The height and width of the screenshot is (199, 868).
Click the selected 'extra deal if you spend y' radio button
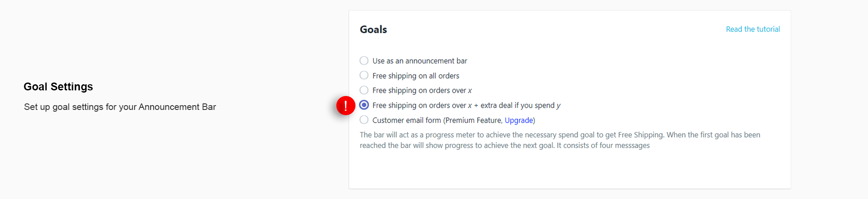point(364,105)
